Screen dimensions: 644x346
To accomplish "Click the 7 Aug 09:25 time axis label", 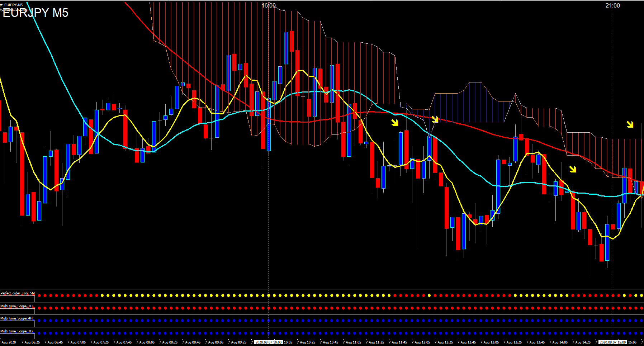I will tap(237, 342).
